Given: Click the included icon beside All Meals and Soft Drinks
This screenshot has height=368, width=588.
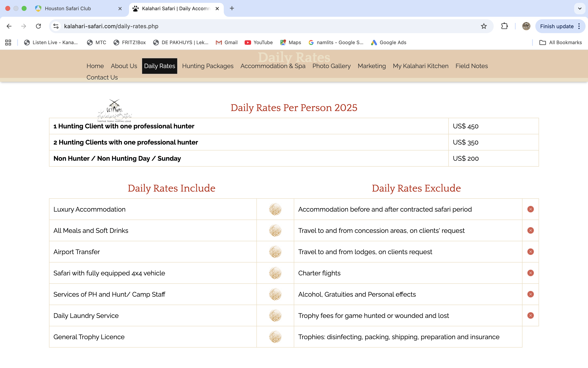Looking at the screenshot, I should tap(275, 230).
